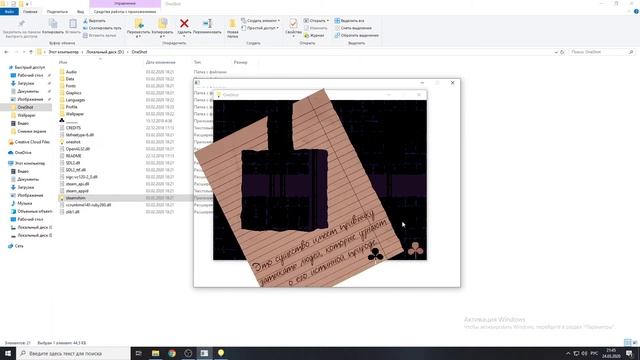Click the pink clover in the game window
Screen dimensions: 640x360
pos(415,250)
